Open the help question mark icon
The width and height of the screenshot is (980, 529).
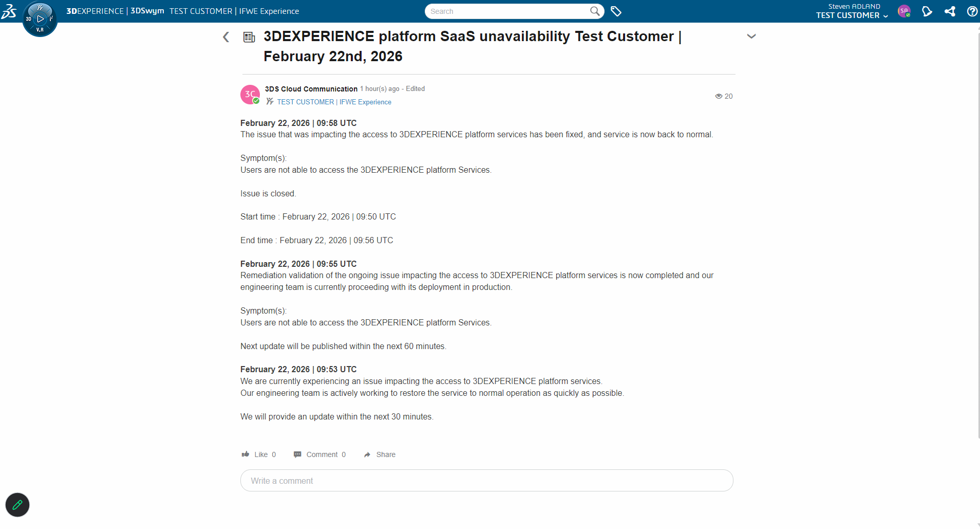972,11
